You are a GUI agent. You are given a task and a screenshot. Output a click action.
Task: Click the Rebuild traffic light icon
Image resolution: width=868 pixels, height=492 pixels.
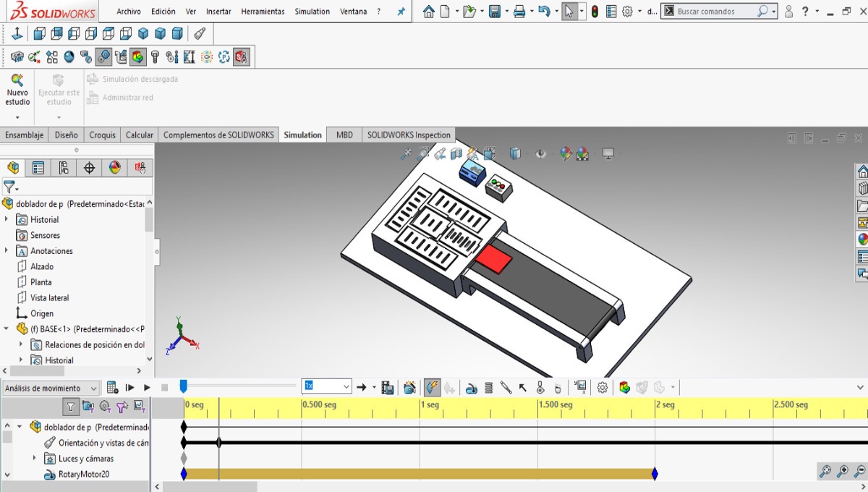595,12
